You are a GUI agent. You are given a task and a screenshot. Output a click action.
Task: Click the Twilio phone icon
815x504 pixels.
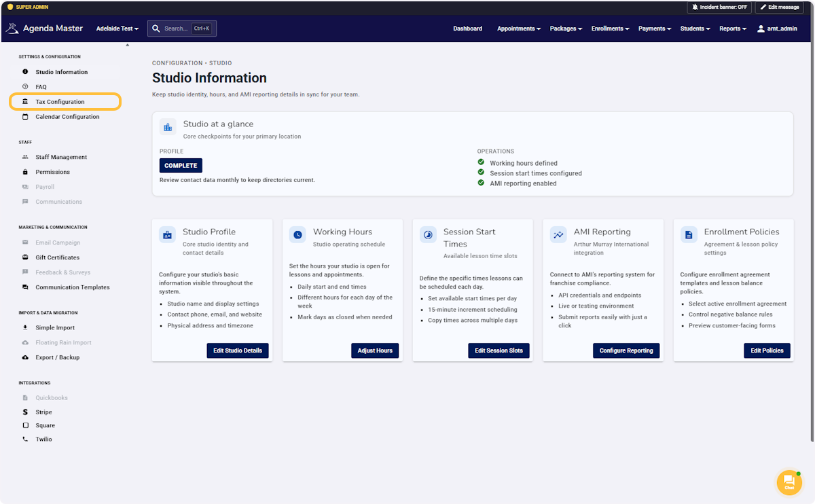click(x=25, y=439)
